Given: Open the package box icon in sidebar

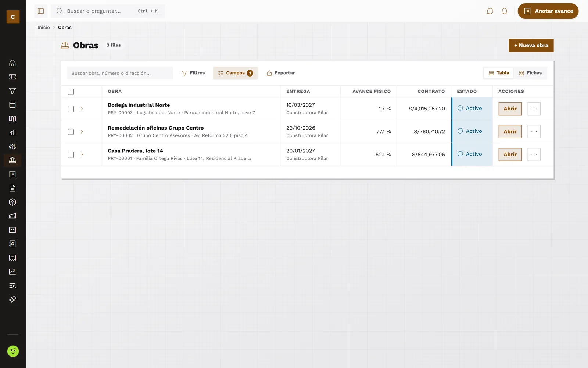Looking at the screenshot, I should [x=12, y=202].
